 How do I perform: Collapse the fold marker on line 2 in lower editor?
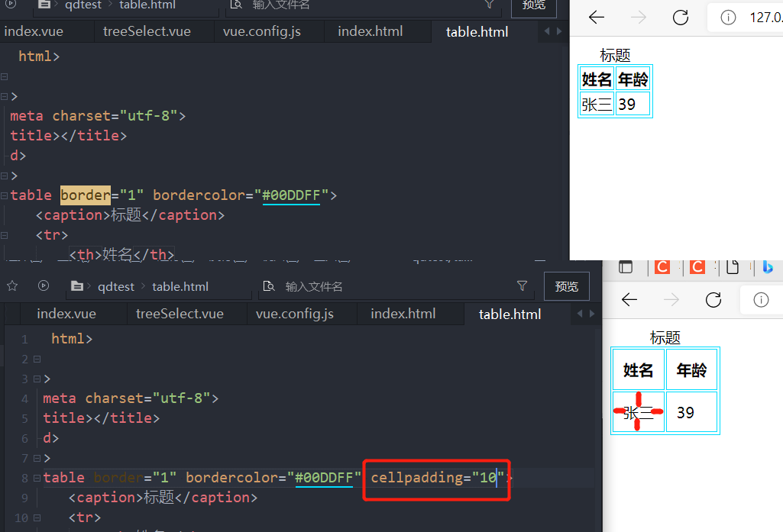[x=37, y=359]
